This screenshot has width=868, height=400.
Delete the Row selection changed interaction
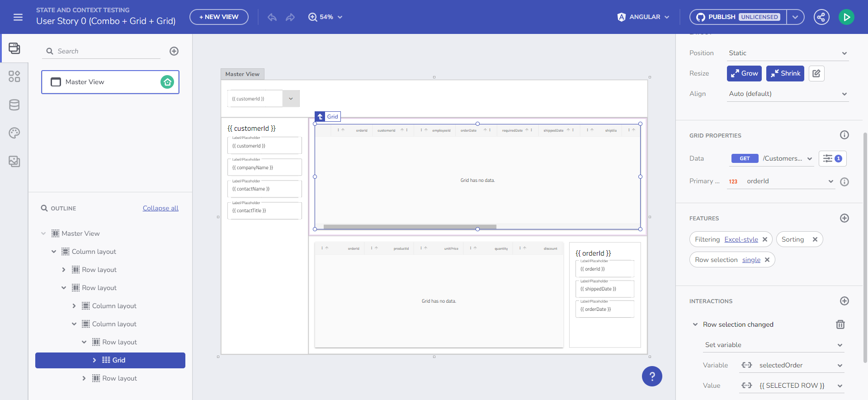coord(840,324)
